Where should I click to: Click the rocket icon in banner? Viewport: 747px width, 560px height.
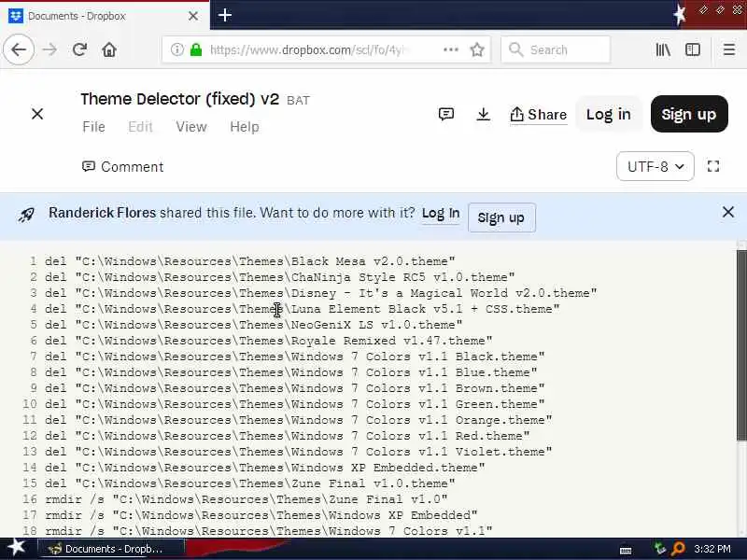click(27, 215)
